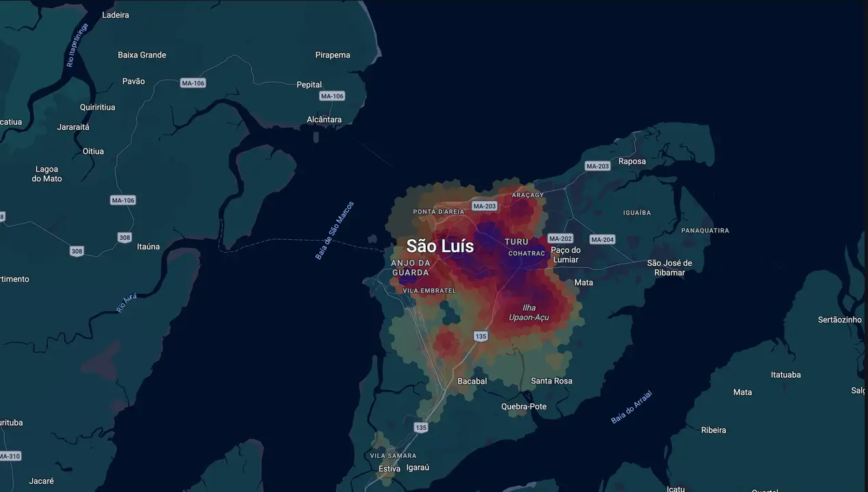Select the Raposa label

pos(632,162)
